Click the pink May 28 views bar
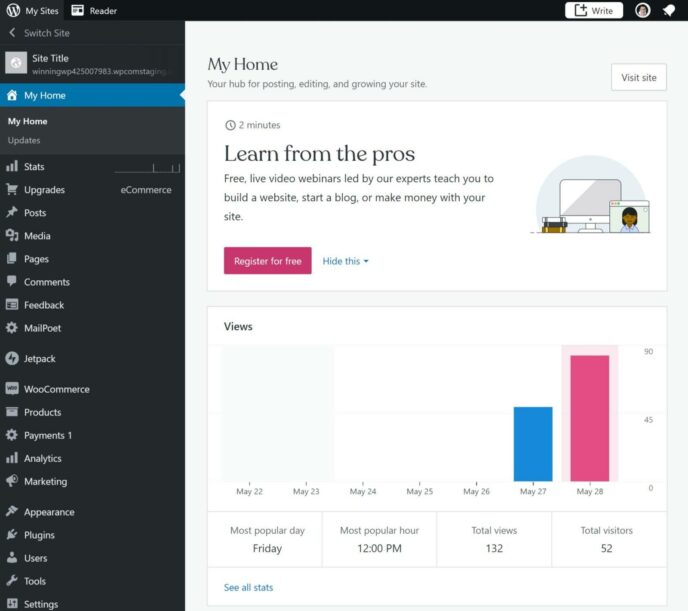 (589, 418)
